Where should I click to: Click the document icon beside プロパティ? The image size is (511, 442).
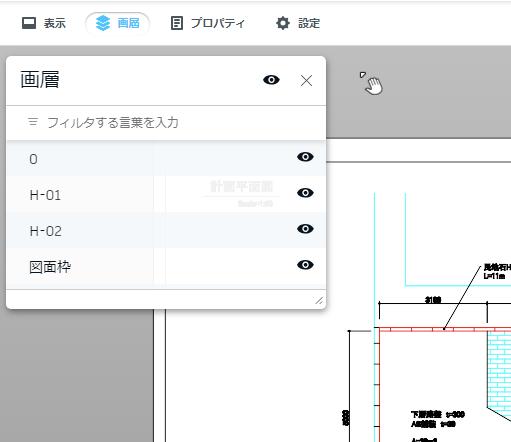(177, 23)
